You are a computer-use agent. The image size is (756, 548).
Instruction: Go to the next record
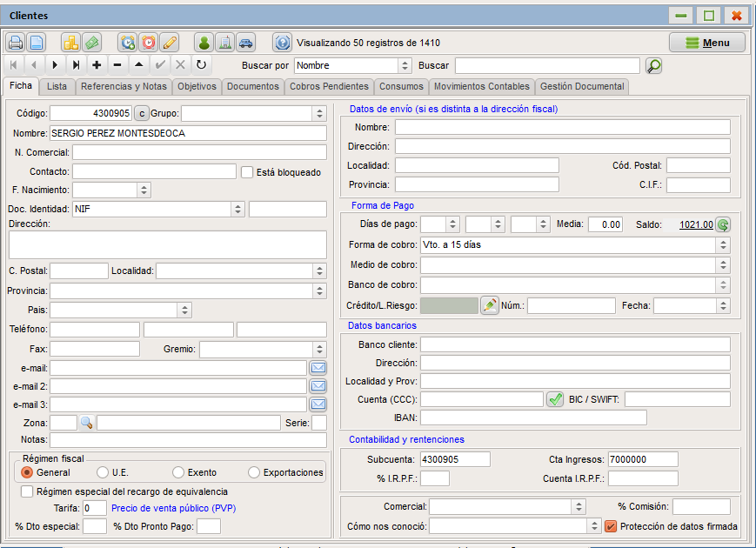(55, 65)
